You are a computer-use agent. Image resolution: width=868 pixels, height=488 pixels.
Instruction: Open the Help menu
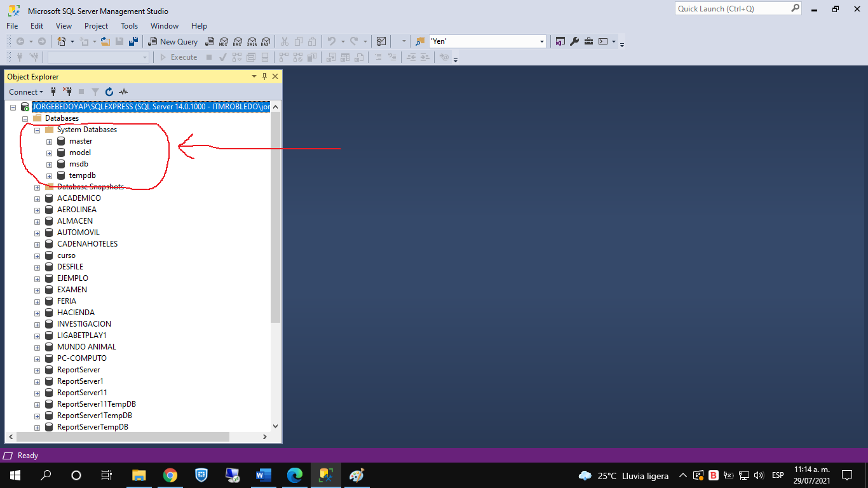point(199,26)
